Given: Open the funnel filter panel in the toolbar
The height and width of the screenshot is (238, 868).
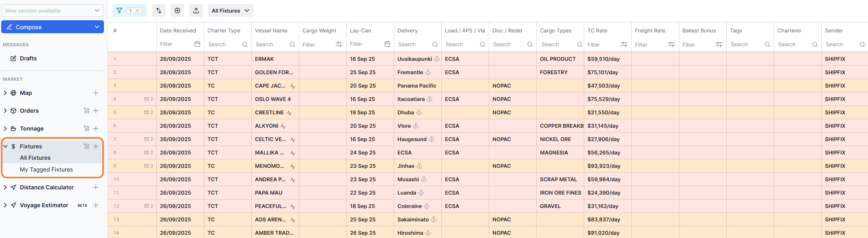Looking at the screenshot, I should [x=119, y=11].
